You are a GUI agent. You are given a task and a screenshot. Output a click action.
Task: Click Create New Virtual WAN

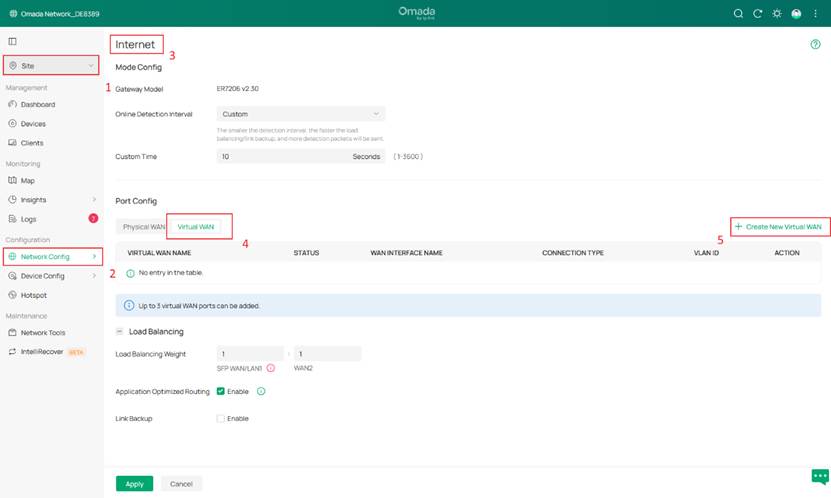tap(778, 227)
